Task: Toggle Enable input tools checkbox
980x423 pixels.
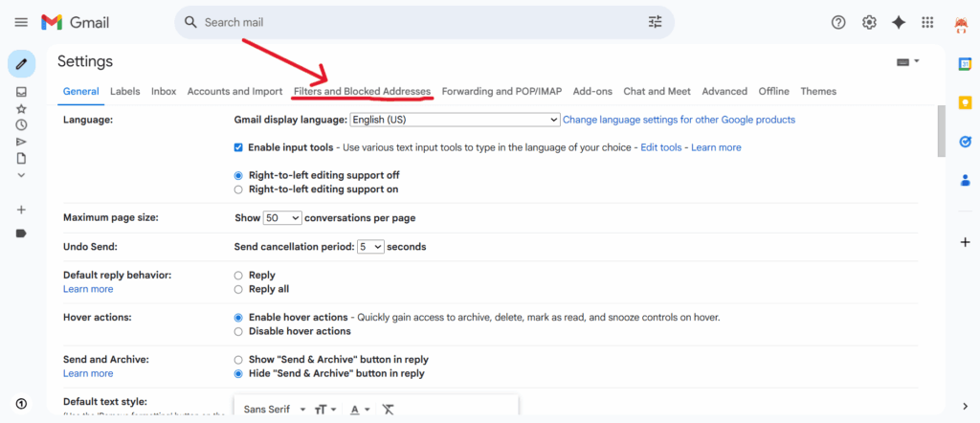Action: pos(238,147)
